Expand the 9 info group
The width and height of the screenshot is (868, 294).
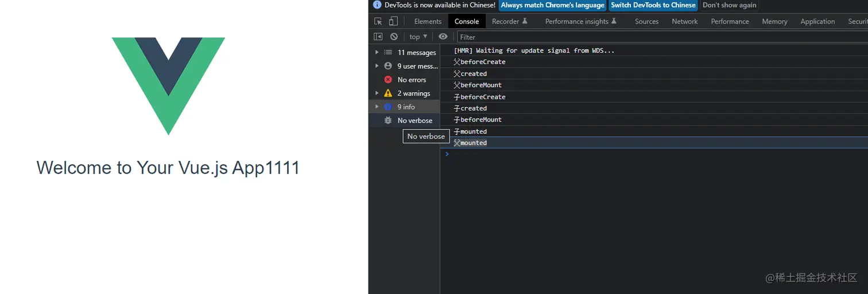377,107
